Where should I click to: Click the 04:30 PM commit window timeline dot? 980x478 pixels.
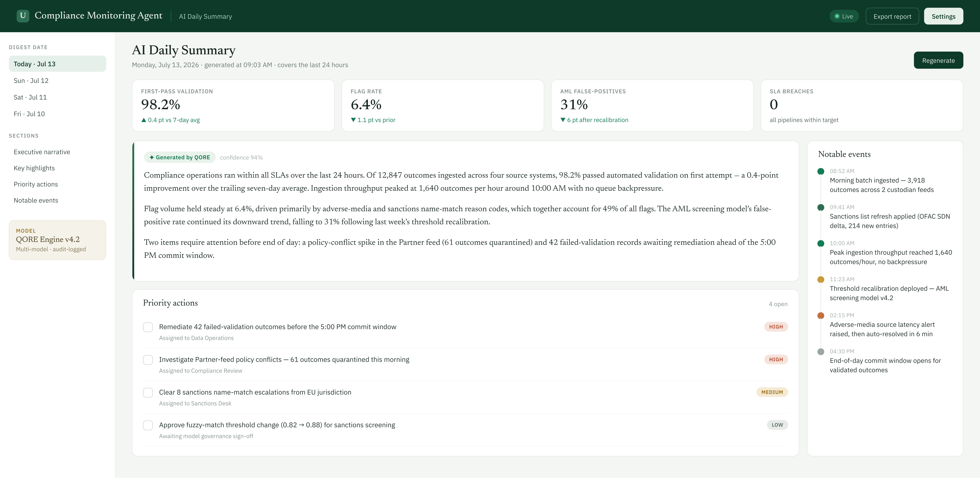(x=821, y=352)
